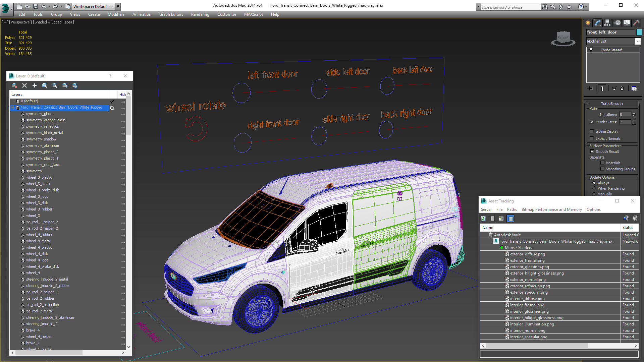Image resolution: width=644 pixels, height=362 pixels.
Task: Toggle Render Iters checkbox
Action: click(592, 122)
